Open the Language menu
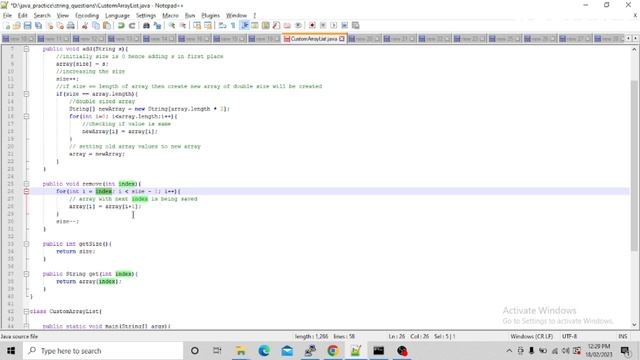The image size is (640, 360). click(117, 16)
